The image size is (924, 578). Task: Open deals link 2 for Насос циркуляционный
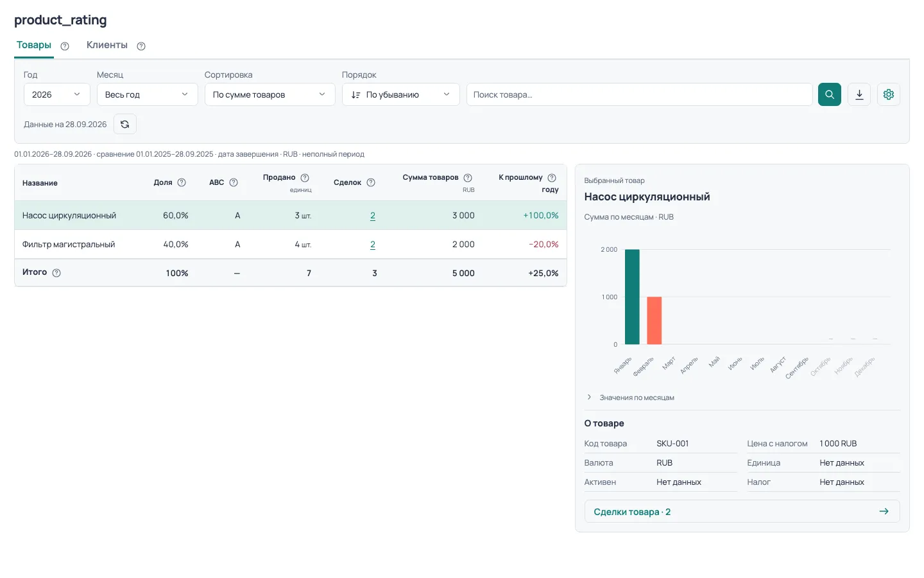pyautogui.click(x=373, y=216)
